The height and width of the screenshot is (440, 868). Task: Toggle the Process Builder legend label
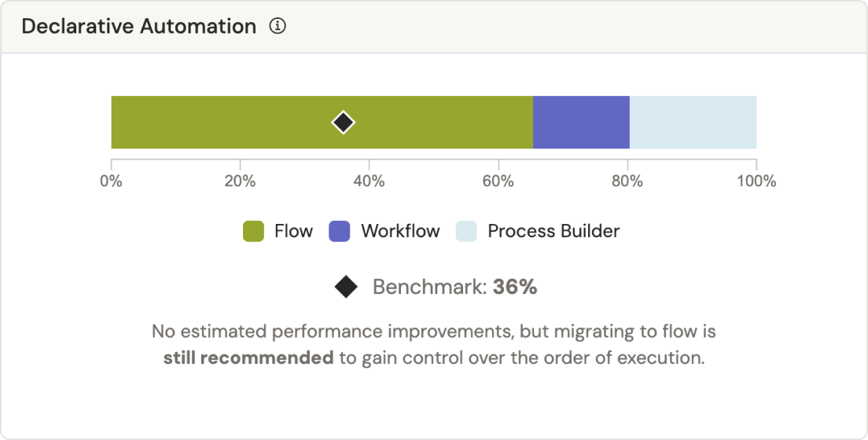pyautogui.click(x=554, y=232)
